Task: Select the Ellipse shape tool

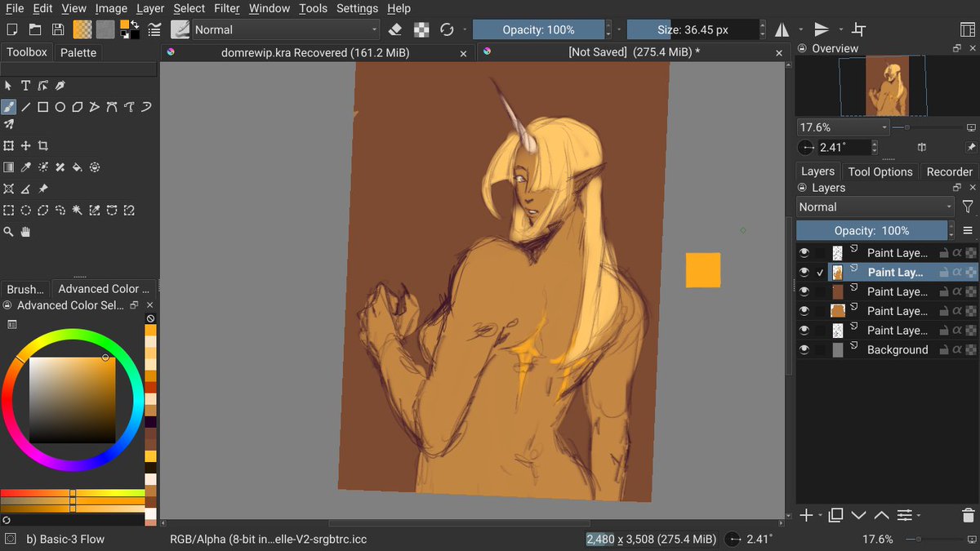Action: tap(60, 107)
